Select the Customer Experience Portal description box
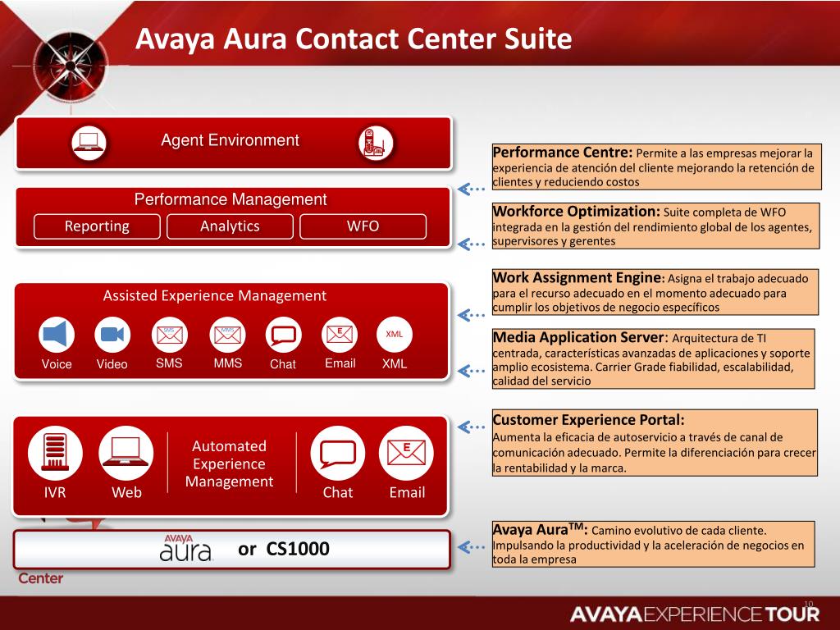This screenshot has height=630, width=840. 655,442
